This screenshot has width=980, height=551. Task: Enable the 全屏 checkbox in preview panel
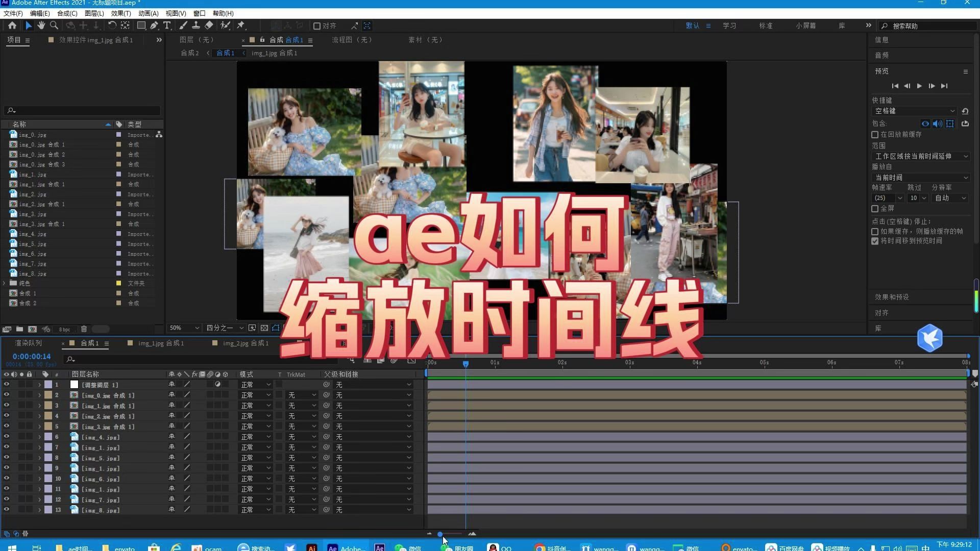coord(875,209)
